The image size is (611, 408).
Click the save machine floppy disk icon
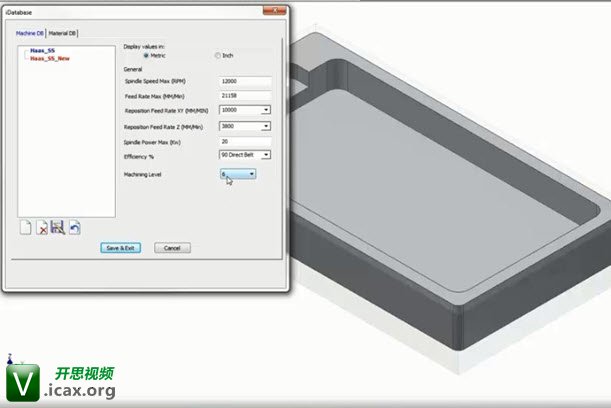(58, 227)
